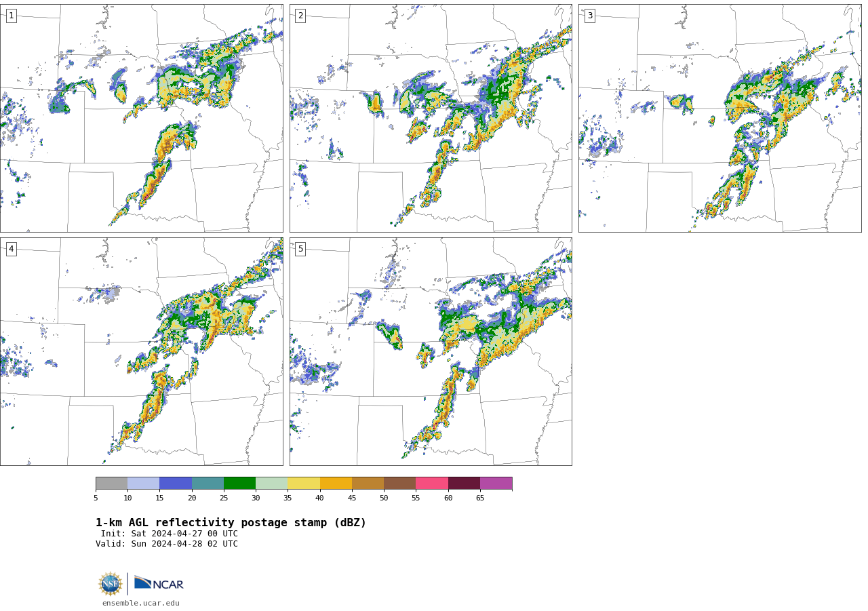Image resolution: width=868 pixels, height=611 pixels.
Task: Click the number label 5 on fifth panel
Action: (x=300, y=249)
